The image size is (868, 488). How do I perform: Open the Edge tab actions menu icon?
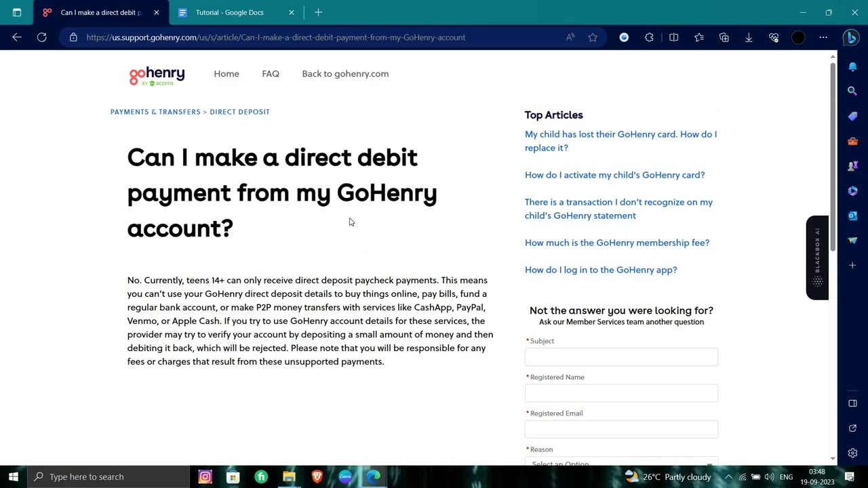click(x=17, y=12)
